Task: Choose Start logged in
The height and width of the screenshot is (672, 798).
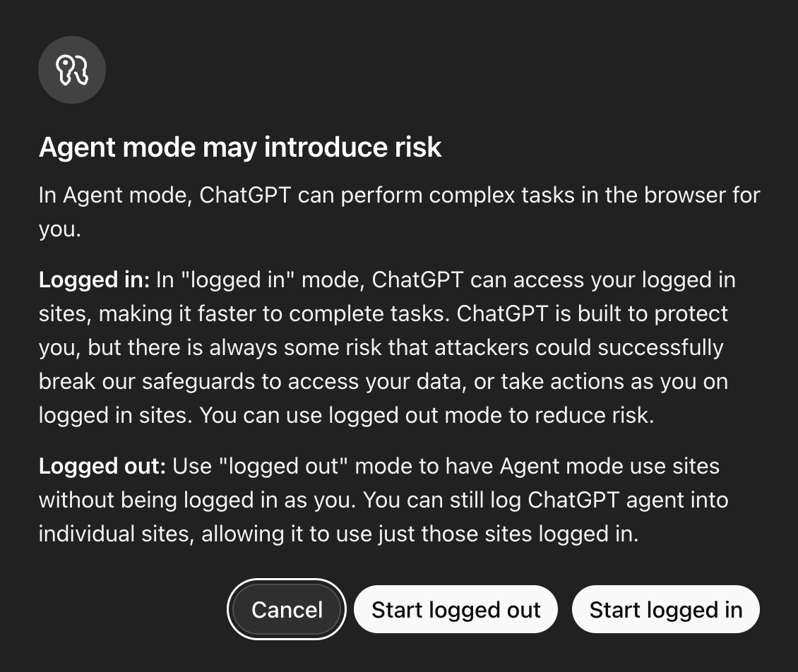Action: coord(665,609)
